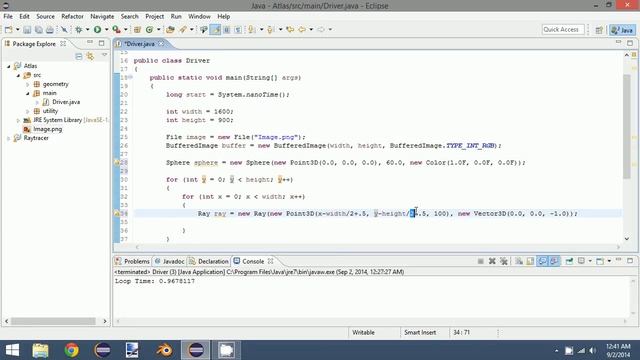The width and height of the screenshot is (640, 360).
Task: Switch to the Problems tab
Action: (x=133, y=261)
